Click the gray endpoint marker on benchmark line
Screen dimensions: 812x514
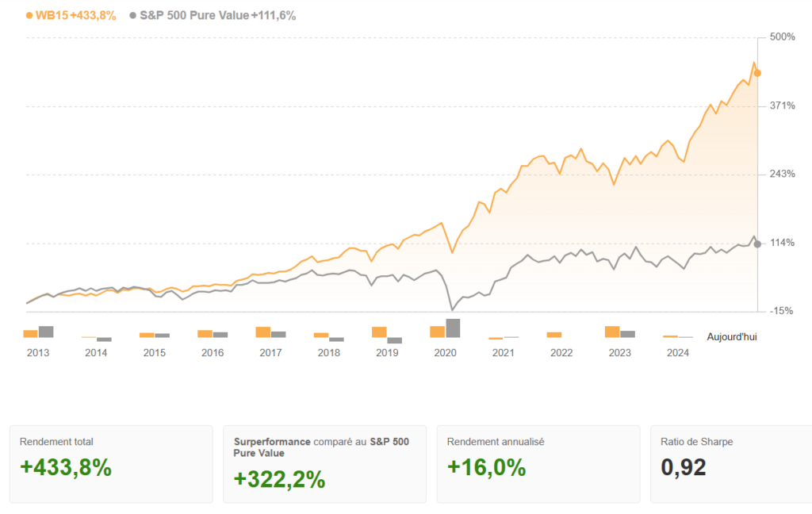point(757,244)
